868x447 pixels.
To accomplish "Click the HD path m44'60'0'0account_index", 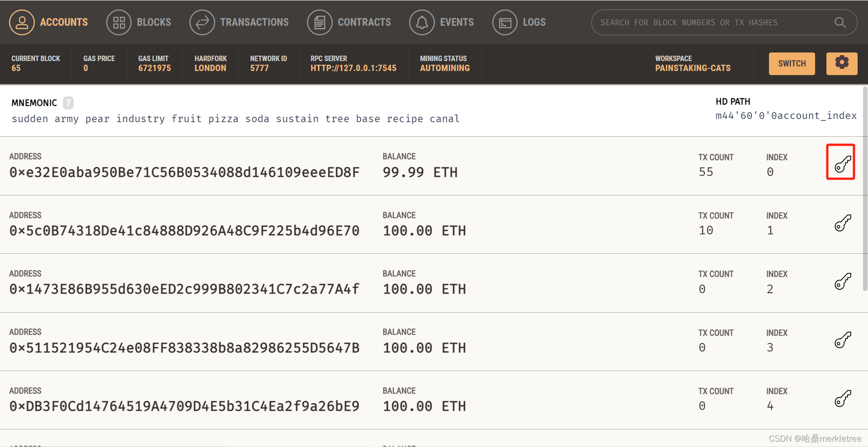I will (786, 116).
